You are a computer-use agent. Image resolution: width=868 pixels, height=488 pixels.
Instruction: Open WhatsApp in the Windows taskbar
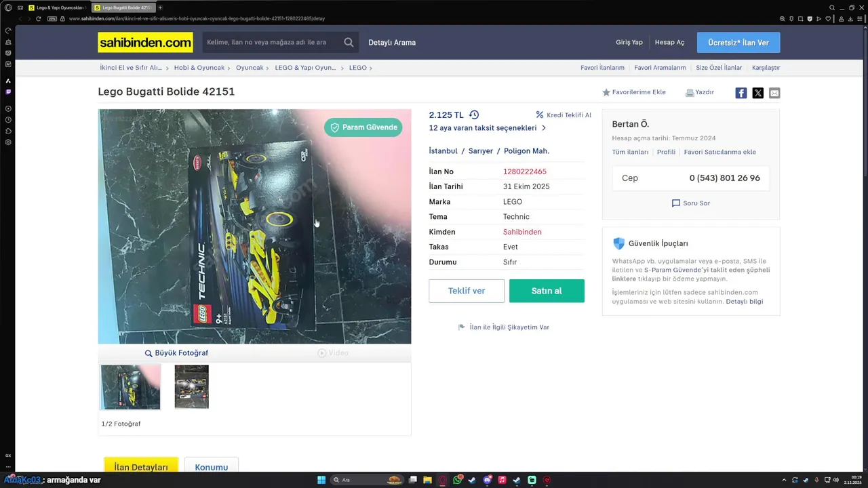458,480
